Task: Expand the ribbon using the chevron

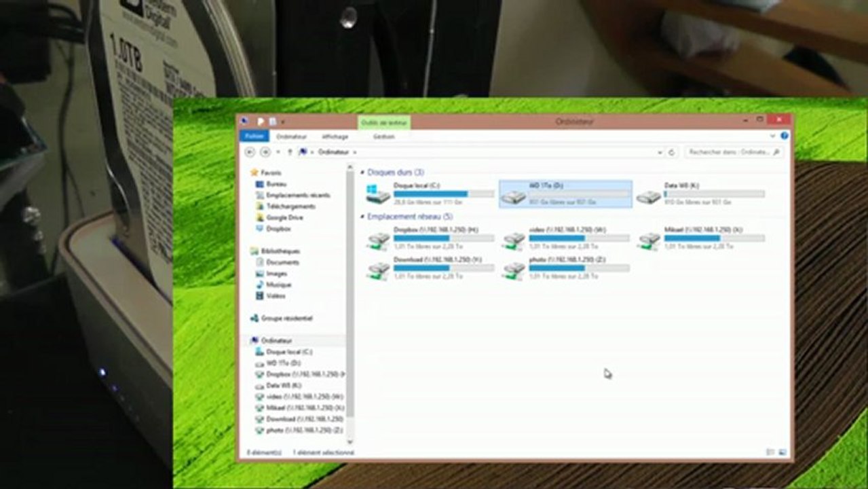Action: coord(773,136)
